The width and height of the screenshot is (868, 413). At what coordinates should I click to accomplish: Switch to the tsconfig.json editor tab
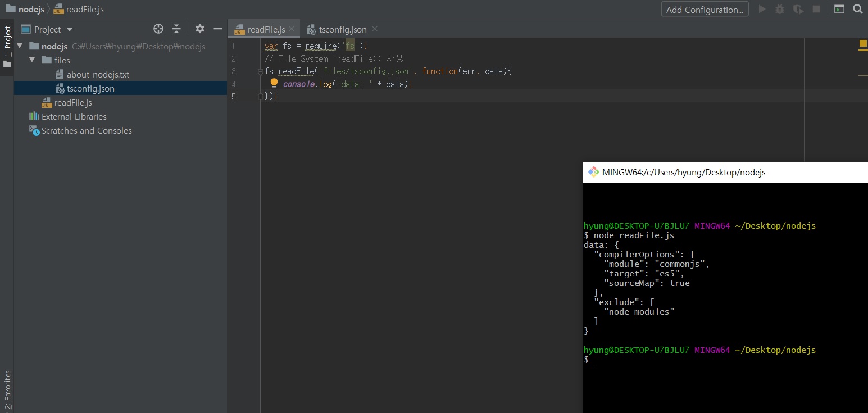342,29
